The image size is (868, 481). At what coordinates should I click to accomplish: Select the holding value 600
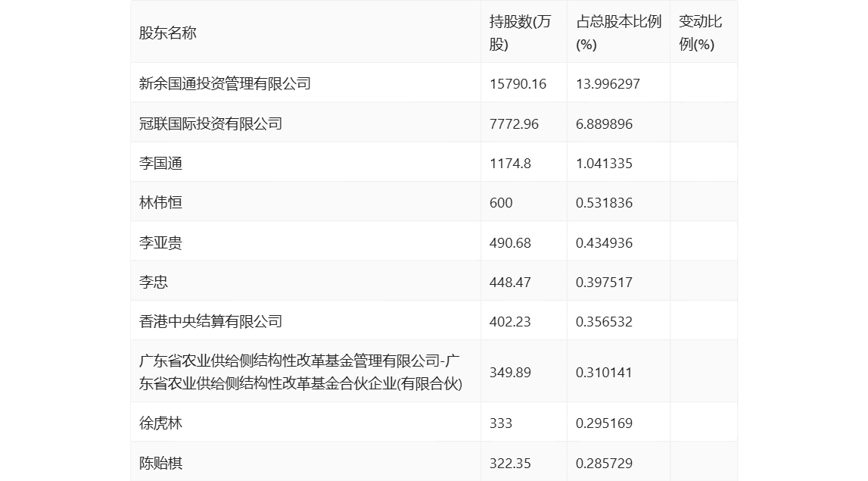pos(501,203)
